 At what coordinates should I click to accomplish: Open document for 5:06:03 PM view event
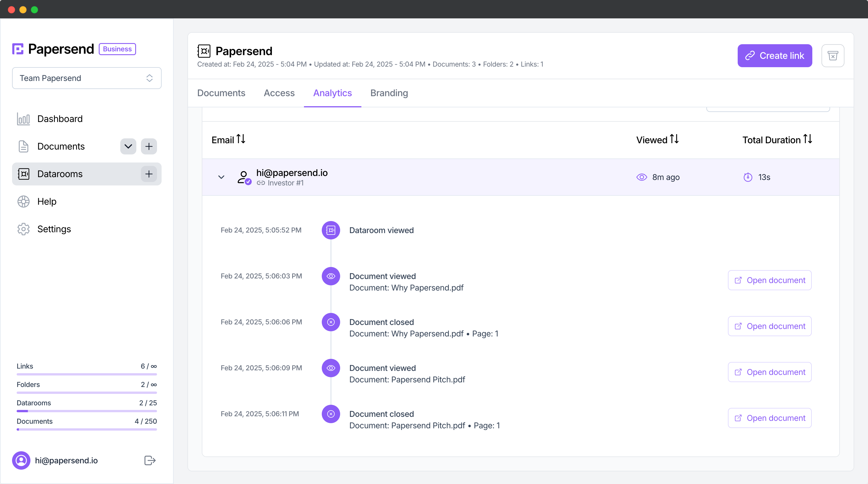click(x=770, y=280)
